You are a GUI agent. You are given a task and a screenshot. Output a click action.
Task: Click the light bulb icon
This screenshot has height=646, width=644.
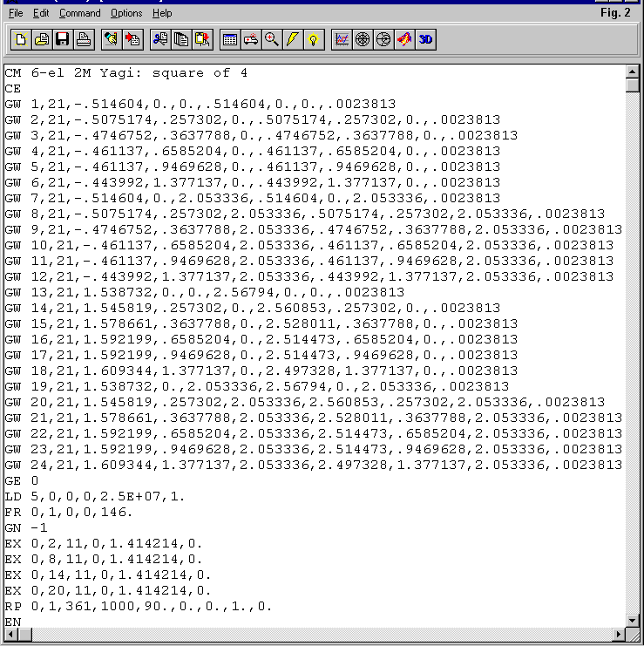[314, 39]
